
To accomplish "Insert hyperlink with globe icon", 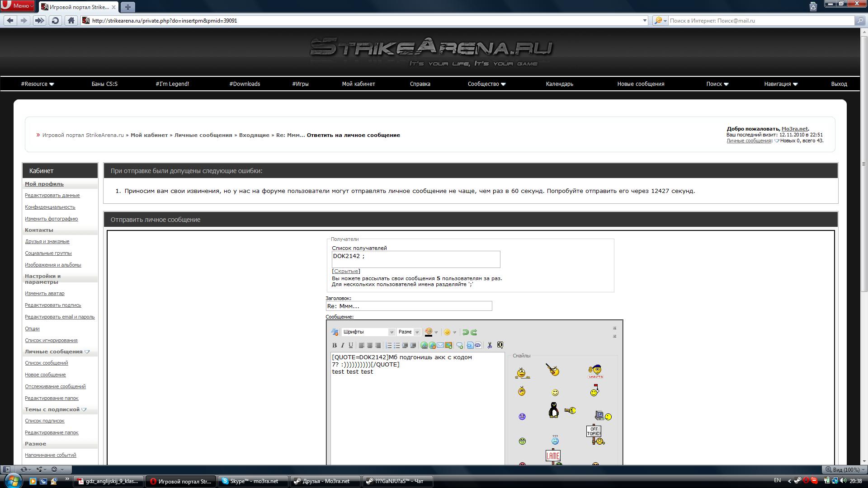I will (x=424, y=345).
